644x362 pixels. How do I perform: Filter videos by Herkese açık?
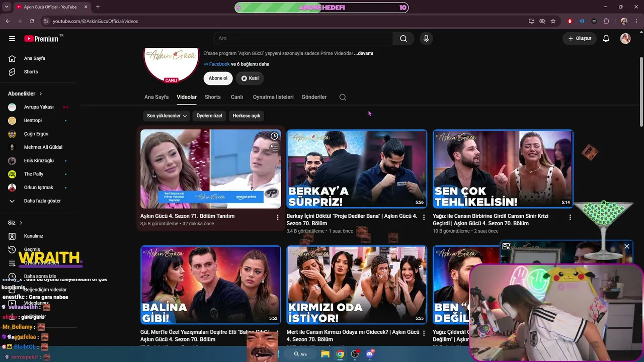(x=247, y=116)
